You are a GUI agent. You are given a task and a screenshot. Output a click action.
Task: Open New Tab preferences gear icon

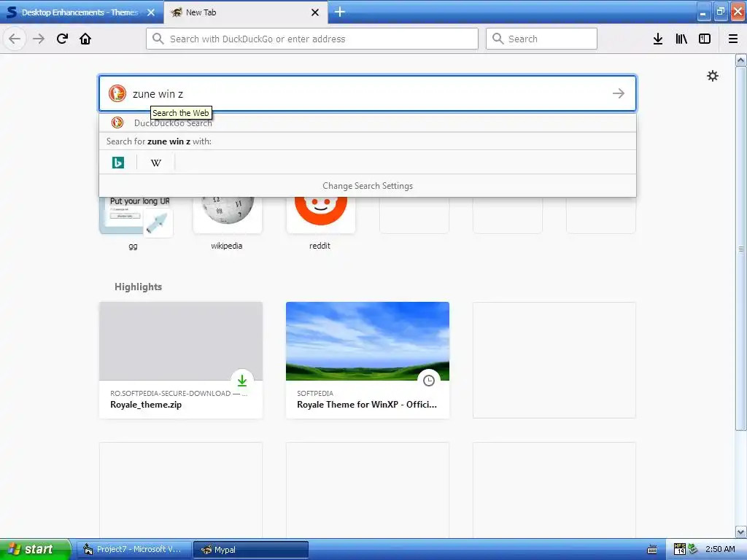[713, 76]
